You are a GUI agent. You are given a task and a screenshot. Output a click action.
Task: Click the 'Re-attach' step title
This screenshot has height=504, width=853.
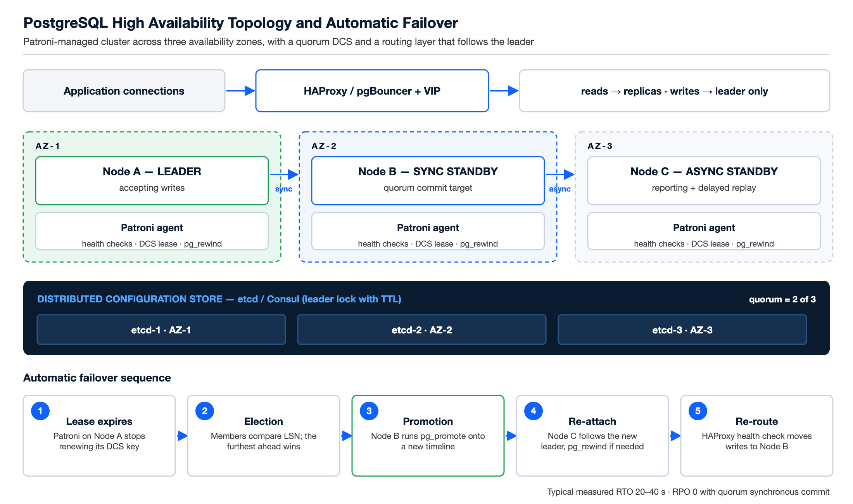pyautogui.click(x=592, y=421)
